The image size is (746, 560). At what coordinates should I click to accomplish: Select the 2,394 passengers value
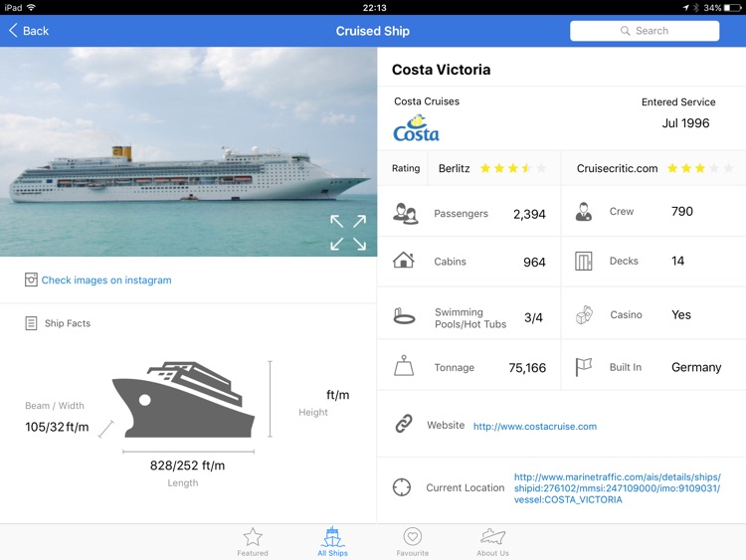click(529, 215)
